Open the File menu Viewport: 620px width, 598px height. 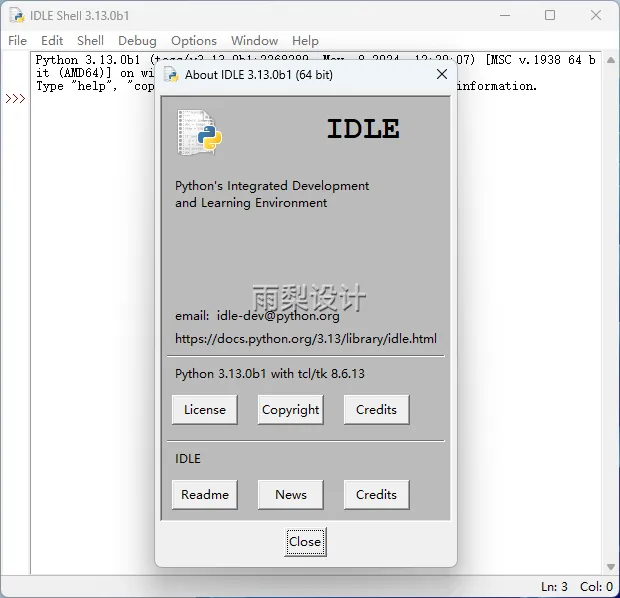(17, 40)
